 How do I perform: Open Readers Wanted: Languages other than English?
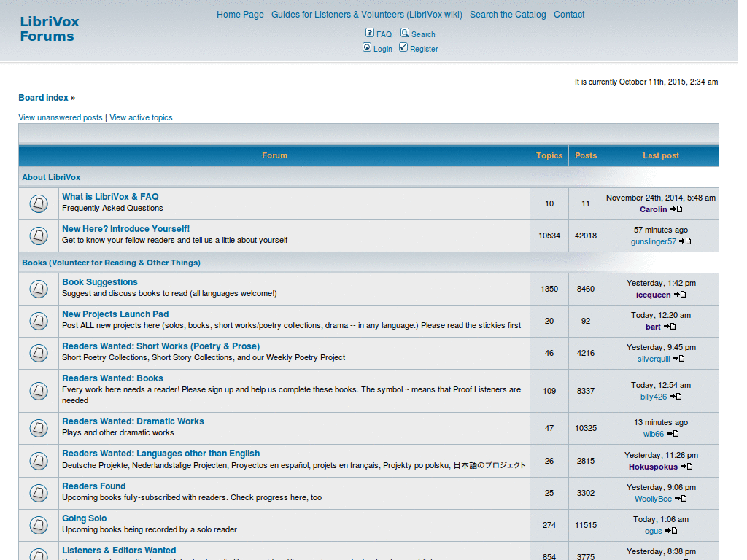[x=160, y=454]
